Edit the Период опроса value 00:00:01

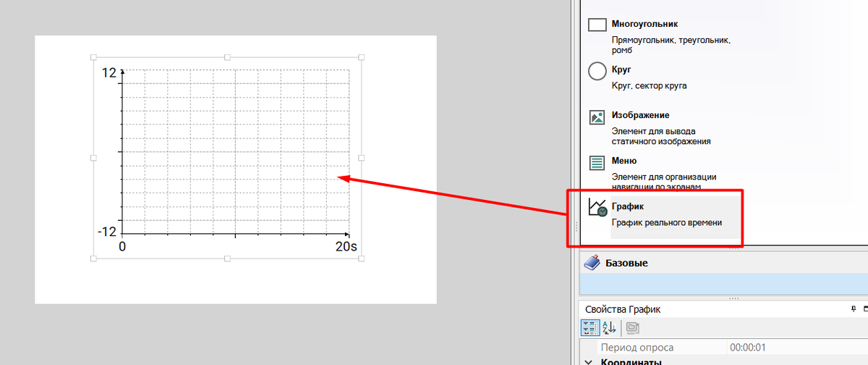pos(796,348)
